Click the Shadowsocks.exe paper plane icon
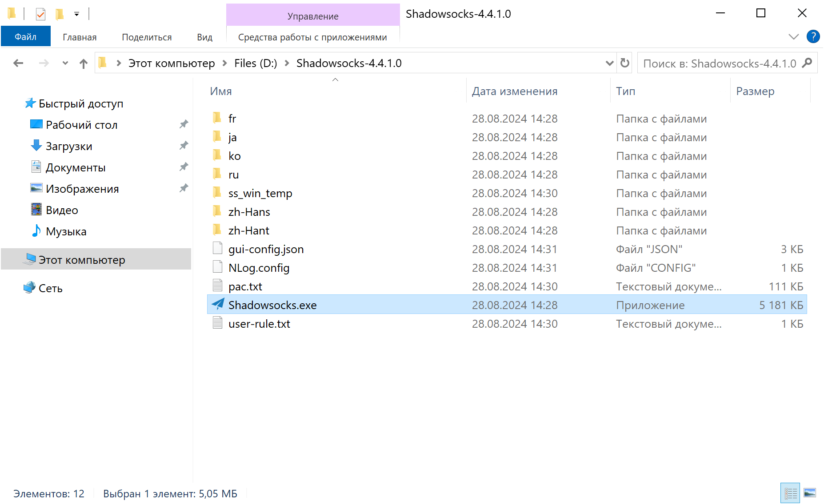Screen dimensions: 824x504 click(218, 304)
